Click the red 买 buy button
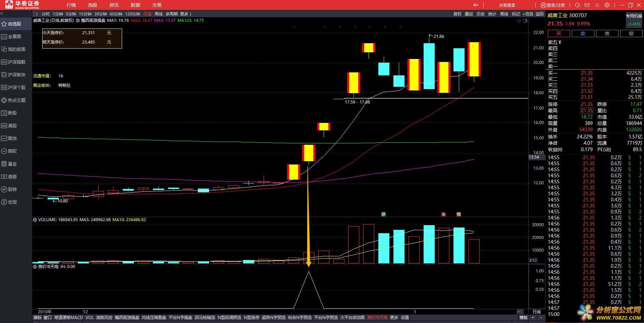 [x=558, y=34]
